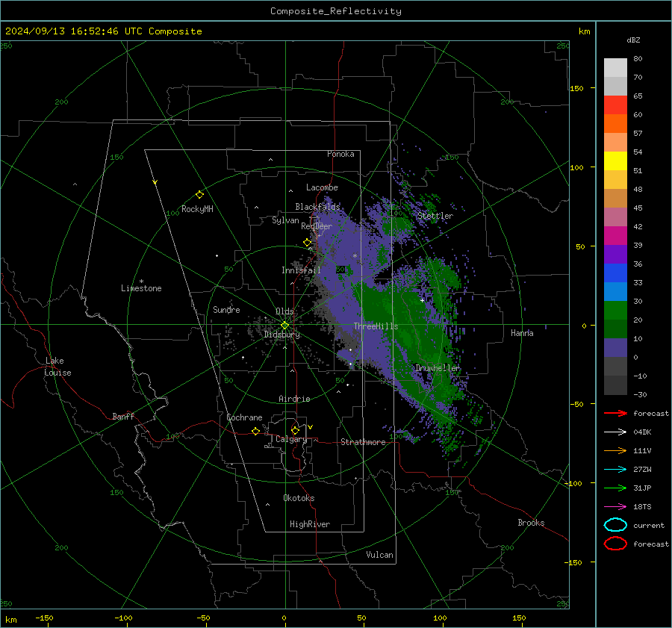This screenshot has width=672, height=628.
Task: Click the yellow radar-site diamond at Olds
Action: 284,326
